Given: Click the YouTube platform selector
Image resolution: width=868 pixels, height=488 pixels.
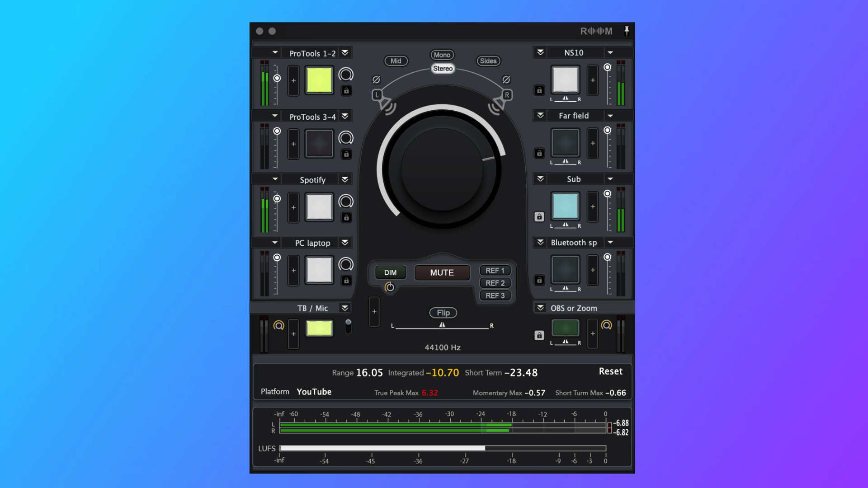Looking at the screenshot, I should [x=314, y=392].
